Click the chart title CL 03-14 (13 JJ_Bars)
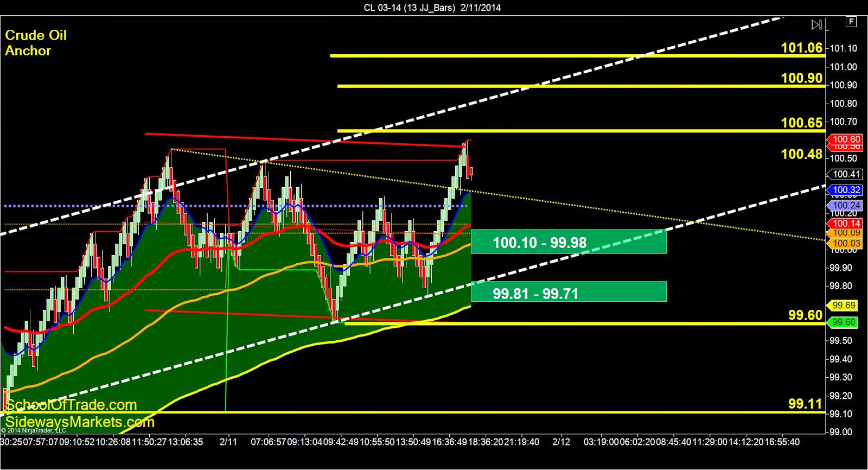The height and width of the screenshot is (470, 868). point(409,8)
